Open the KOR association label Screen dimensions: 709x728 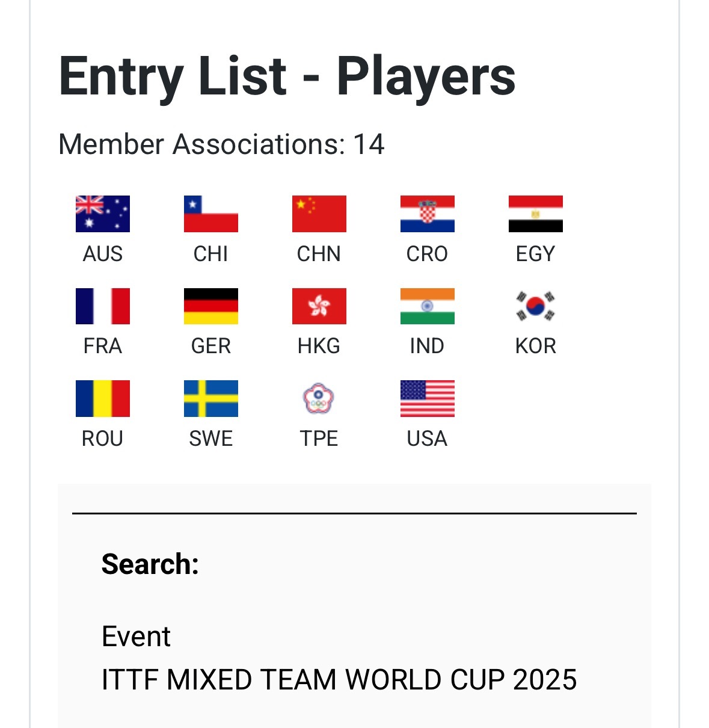(536, 346)
